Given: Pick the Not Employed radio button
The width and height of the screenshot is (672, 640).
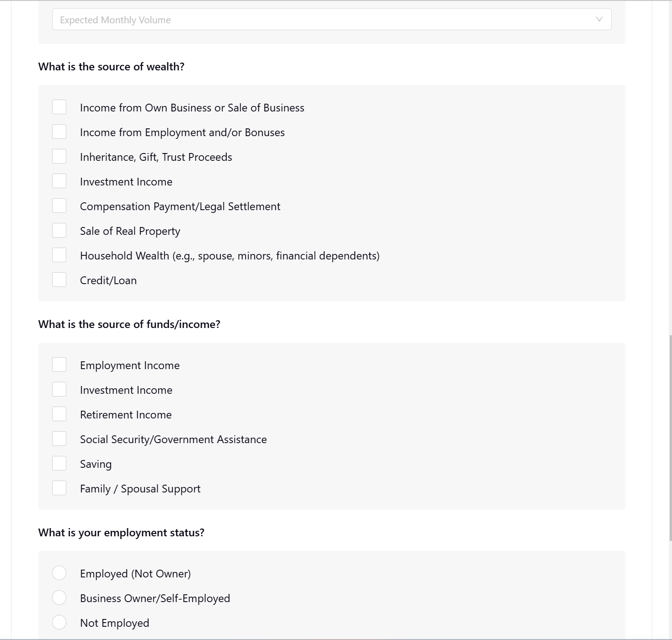Looking at the screenshot, I should pyautogui.click(x=59, y=622).
